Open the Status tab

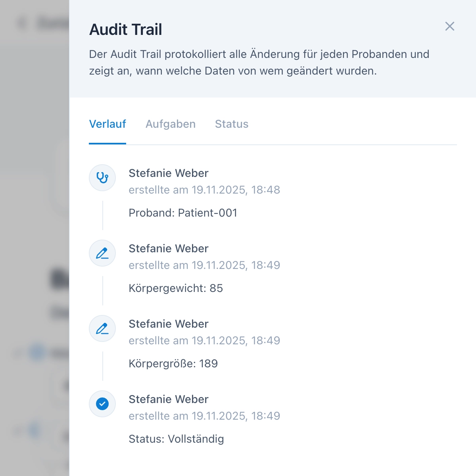coord(232,124)
